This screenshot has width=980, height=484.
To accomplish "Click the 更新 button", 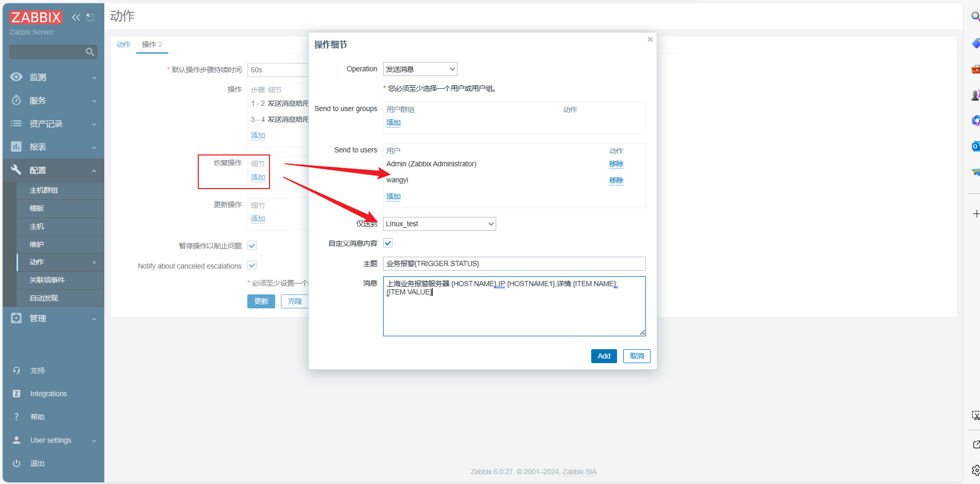I will pyautogui.click(x=261, y=301).
